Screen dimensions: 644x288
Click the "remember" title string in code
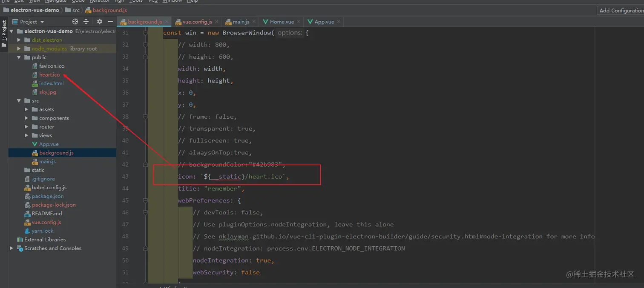[x=222, y=188]
